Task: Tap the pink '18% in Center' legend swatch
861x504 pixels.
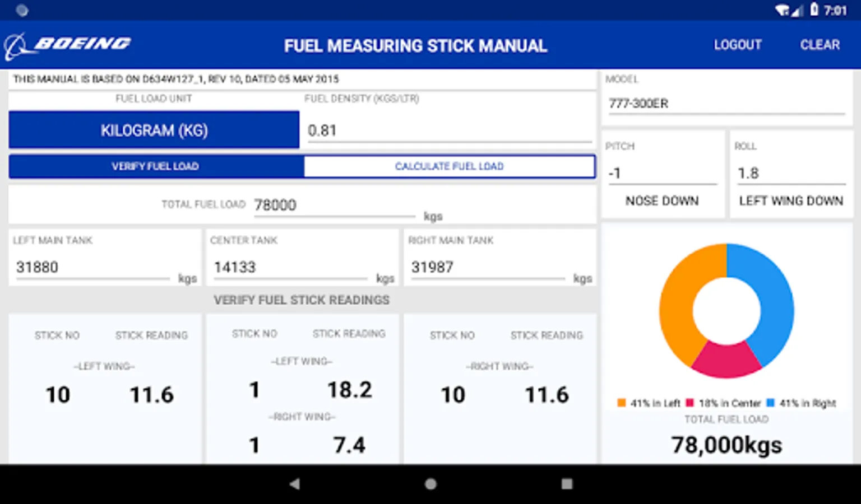Action: 690,403
